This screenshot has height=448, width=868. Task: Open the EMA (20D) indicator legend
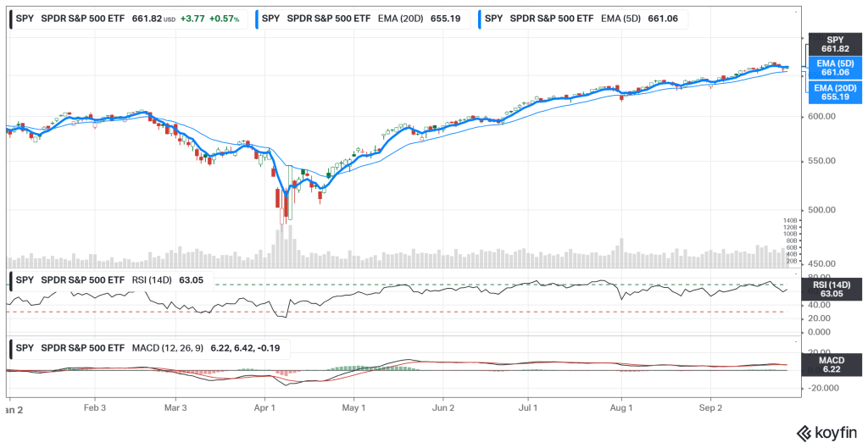pos(365,19)
